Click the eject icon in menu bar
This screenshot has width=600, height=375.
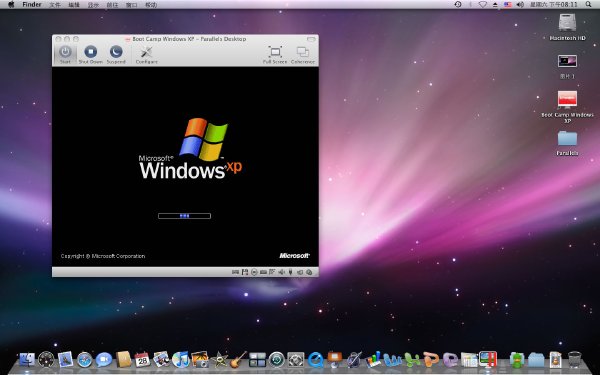coord(495,5)
